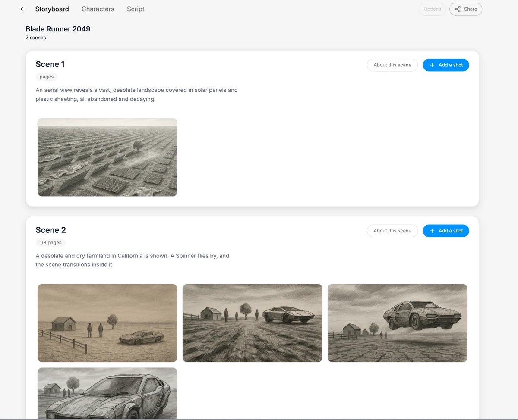Screen dimensions: 518x420
Task: Open About this scene for Scene 1
Action: 392,65
